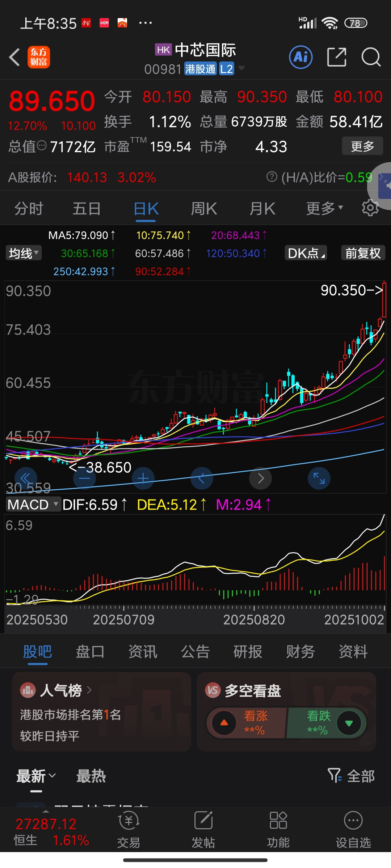Tap the 港股通 badge

point(201,69)
